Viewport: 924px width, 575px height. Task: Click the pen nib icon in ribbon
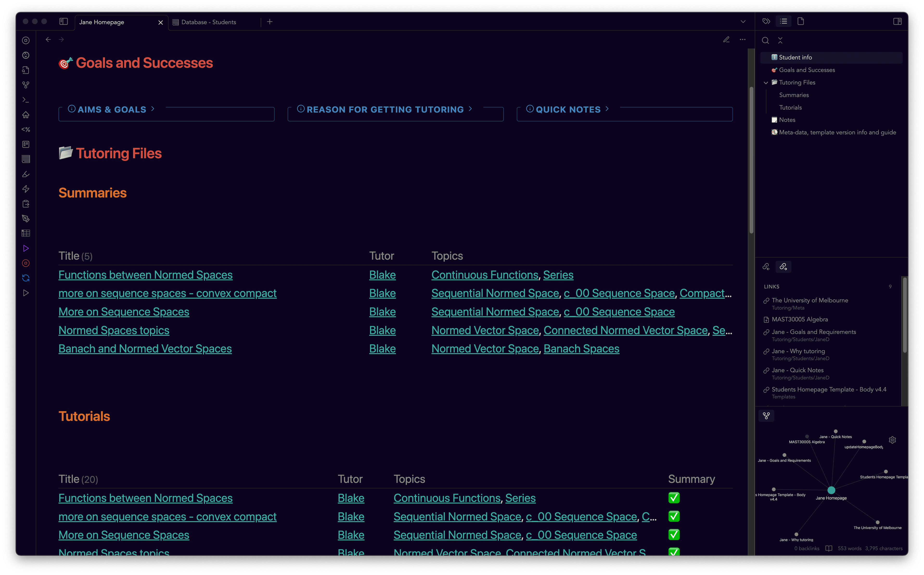pos(26,219)
